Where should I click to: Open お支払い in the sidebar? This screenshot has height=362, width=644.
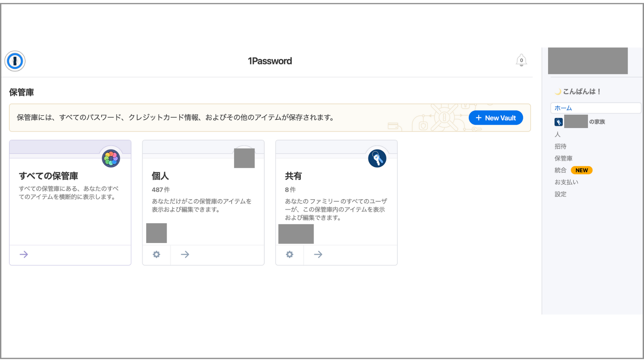(566, 182)
